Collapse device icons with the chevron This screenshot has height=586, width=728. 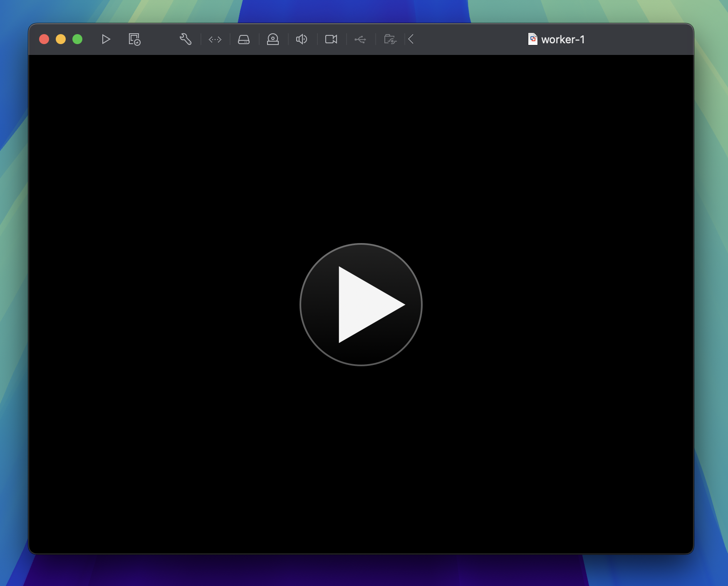[411, 40]
